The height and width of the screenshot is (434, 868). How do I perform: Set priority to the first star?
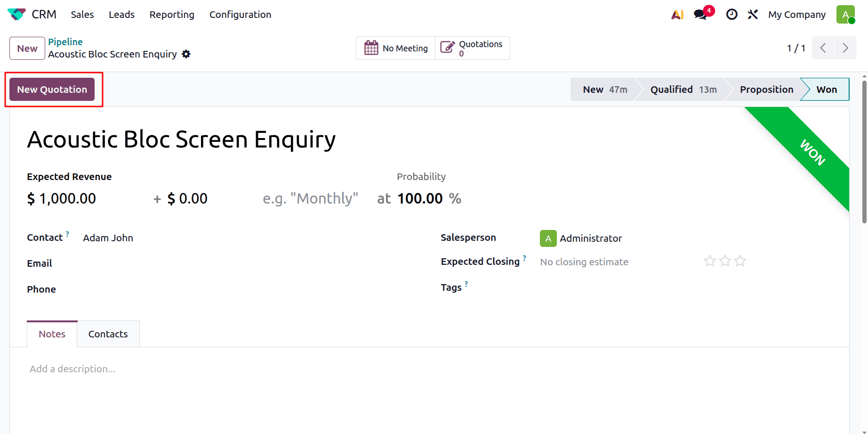(710, 261)
